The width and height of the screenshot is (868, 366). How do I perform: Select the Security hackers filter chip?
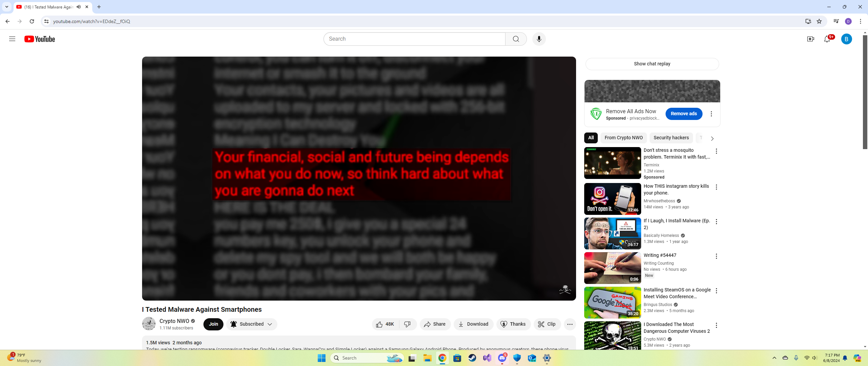pyautogui.click(x=671, y=138)
